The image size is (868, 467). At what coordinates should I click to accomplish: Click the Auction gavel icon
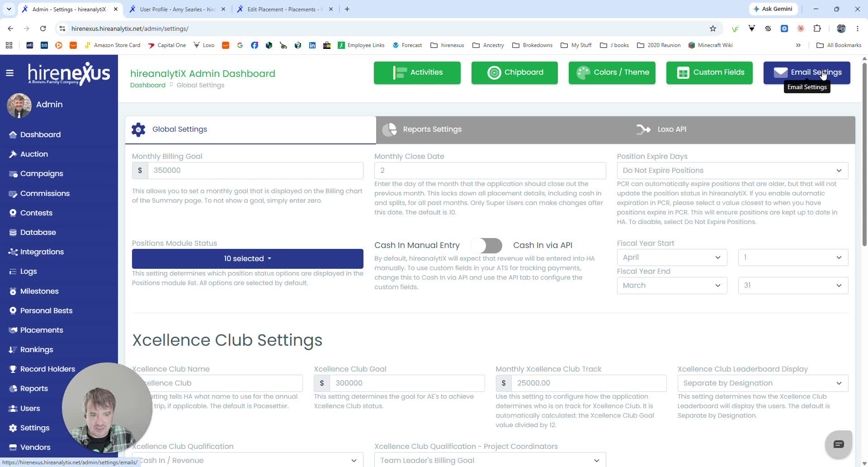pyautogui.click(x=13, y=154)
